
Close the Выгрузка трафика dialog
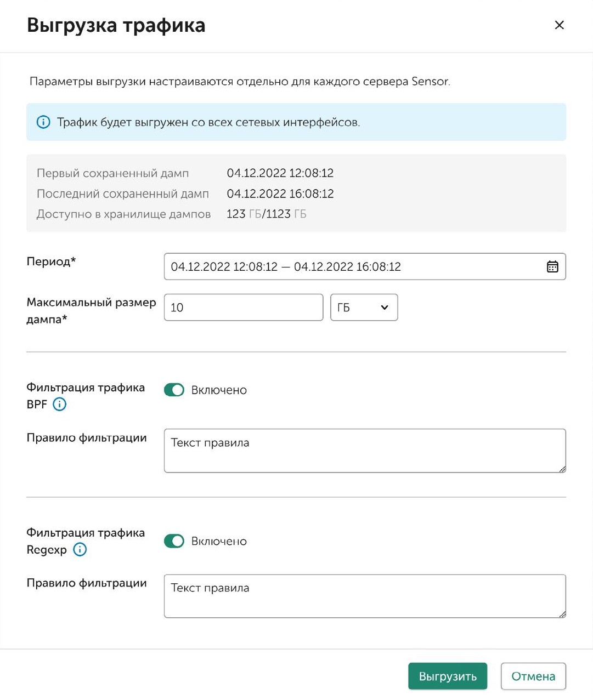click(x=559, y=25)
